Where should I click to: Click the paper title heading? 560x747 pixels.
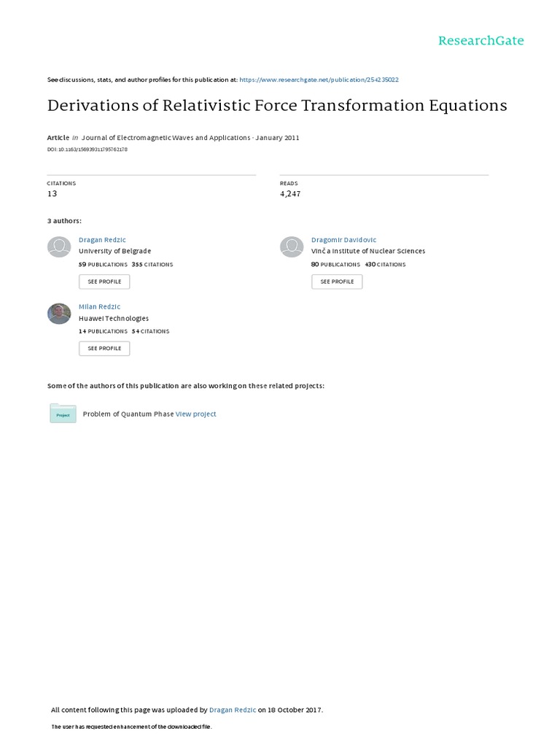277,106
